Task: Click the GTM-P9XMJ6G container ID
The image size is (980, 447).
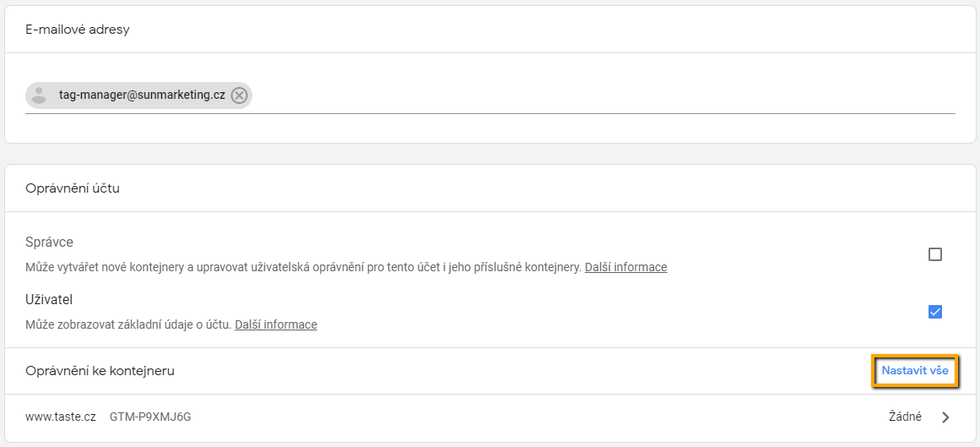Action: pos(150,417)
